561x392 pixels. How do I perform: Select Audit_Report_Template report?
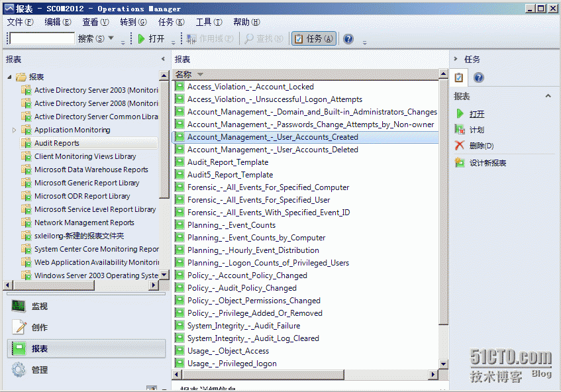point(228,162)
